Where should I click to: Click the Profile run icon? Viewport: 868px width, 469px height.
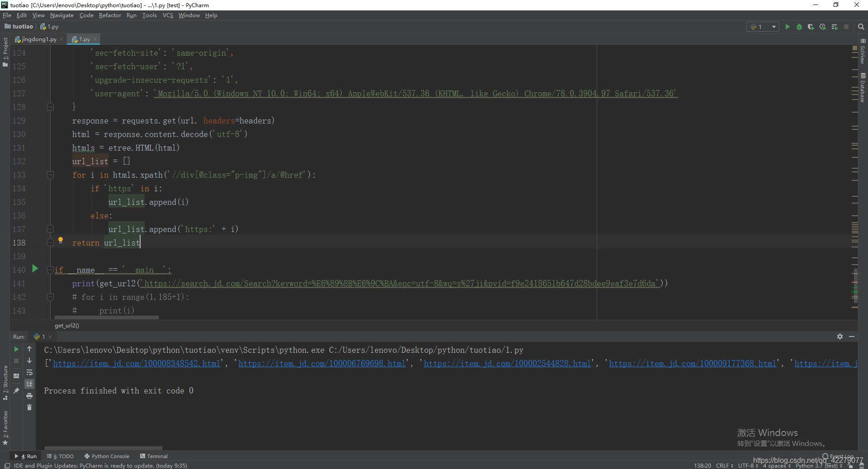click(823, 27)
